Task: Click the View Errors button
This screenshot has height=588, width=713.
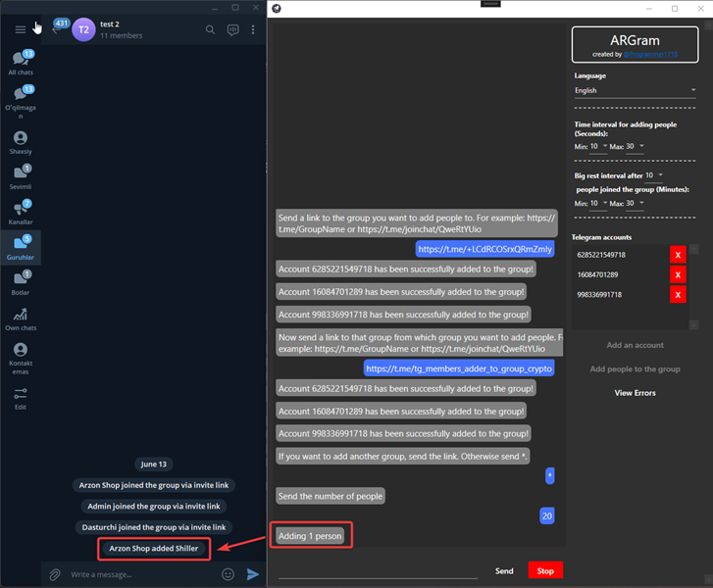Action: click(635, 393)
